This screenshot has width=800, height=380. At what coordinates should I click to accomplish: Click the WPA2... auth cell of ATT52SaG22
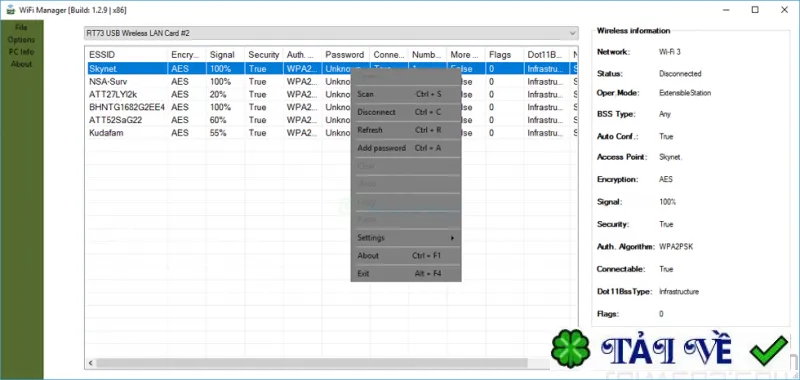[302, 120]
